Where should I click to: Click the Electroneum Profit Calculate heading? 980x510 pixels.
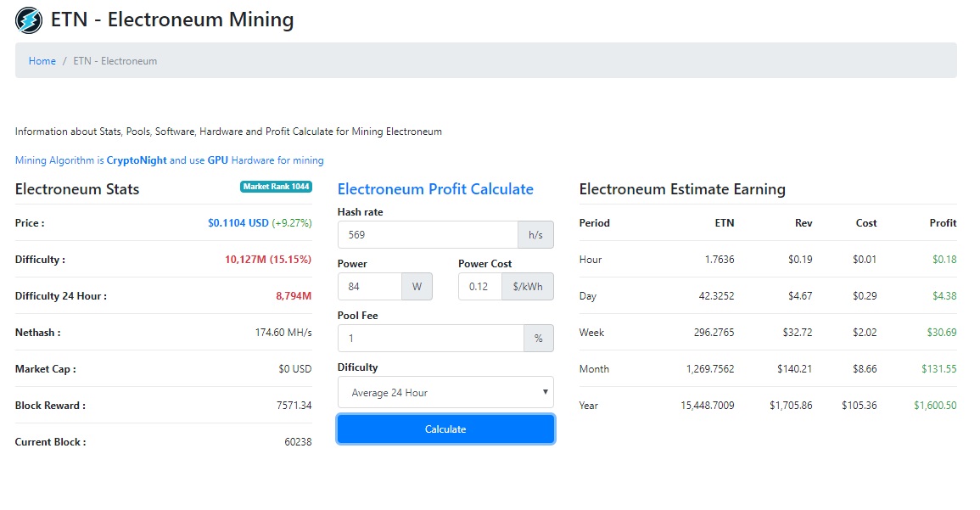pos(435,189)
